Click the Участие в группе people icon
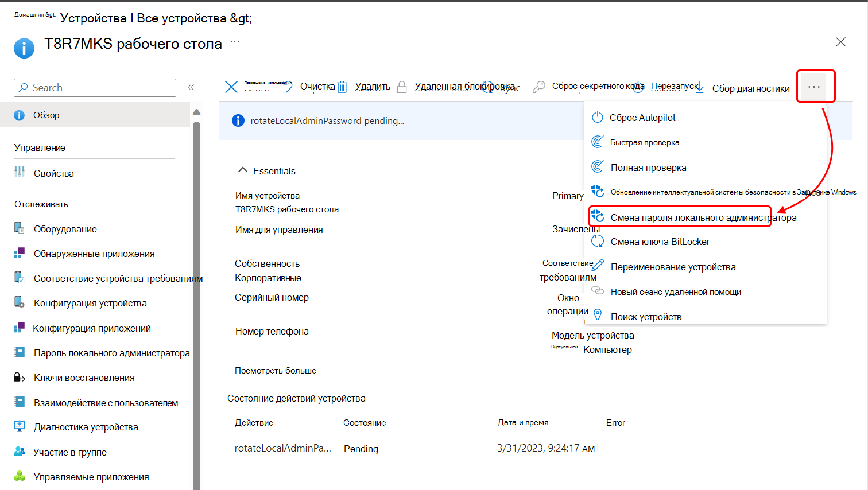This screenshot has height=490, width=868. 20,452
